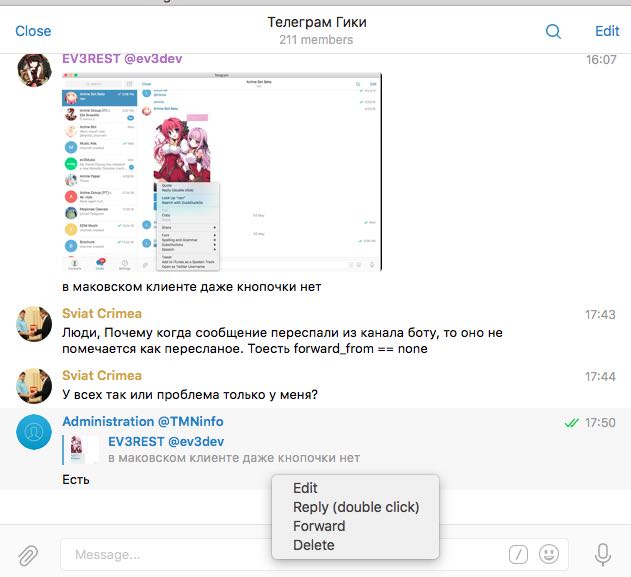631x577 pixels.
Task: Open the Sviat Crimea name at 17:43
Action: click(102, 313)
